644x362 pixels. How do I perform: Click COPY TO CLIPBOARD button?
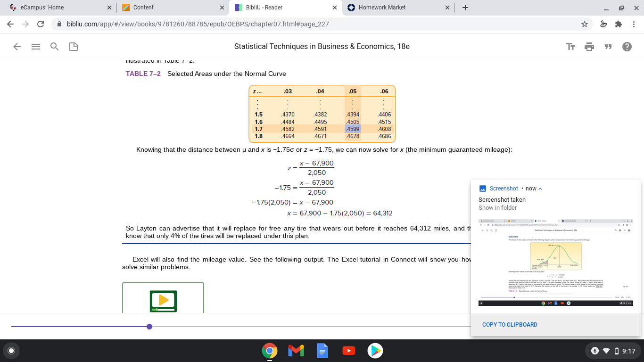pyautogui.click(x=510, y=325)
